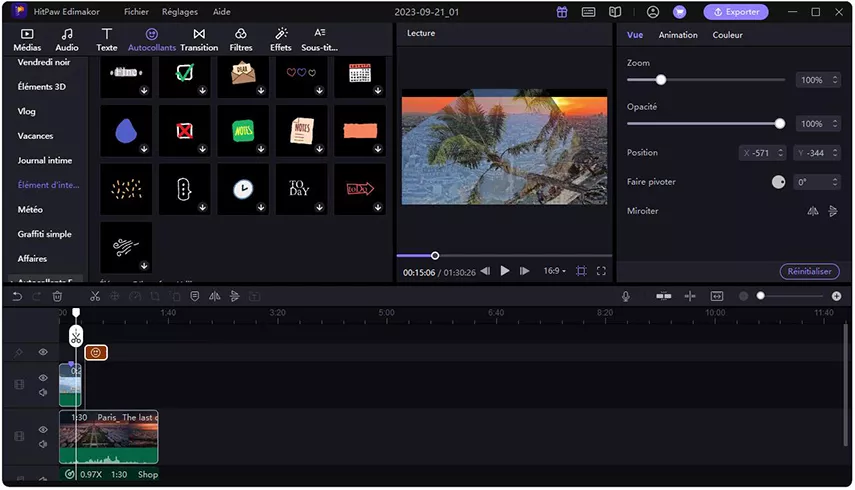This screenshot has height=490, width=855.
Task: Split clip with scissors toolbar icon
Action: click(x=95, y=297)
